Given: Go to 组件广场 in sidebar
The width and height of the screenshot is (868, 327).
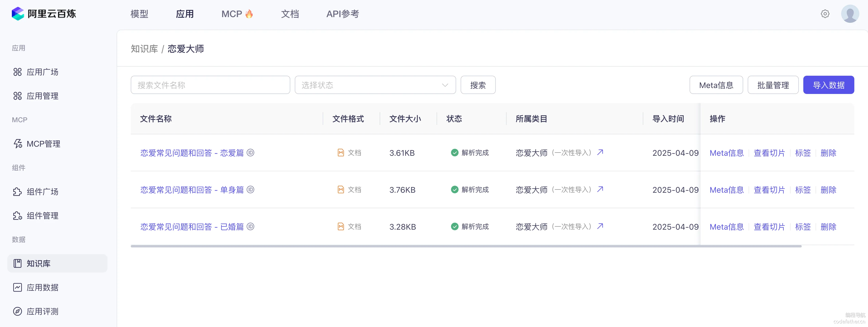Looking at the screenshot, I should click(x=42, y=192).
